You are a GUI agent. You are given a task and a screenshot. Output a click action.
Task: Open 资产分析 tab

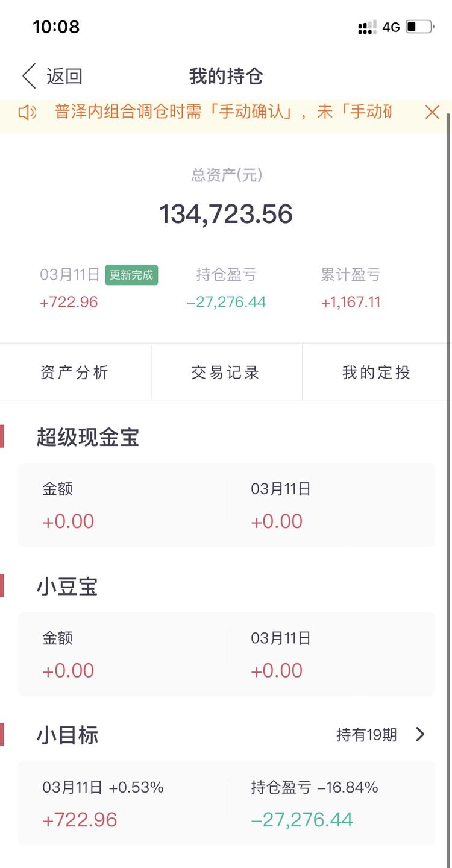tap(75, 373)
